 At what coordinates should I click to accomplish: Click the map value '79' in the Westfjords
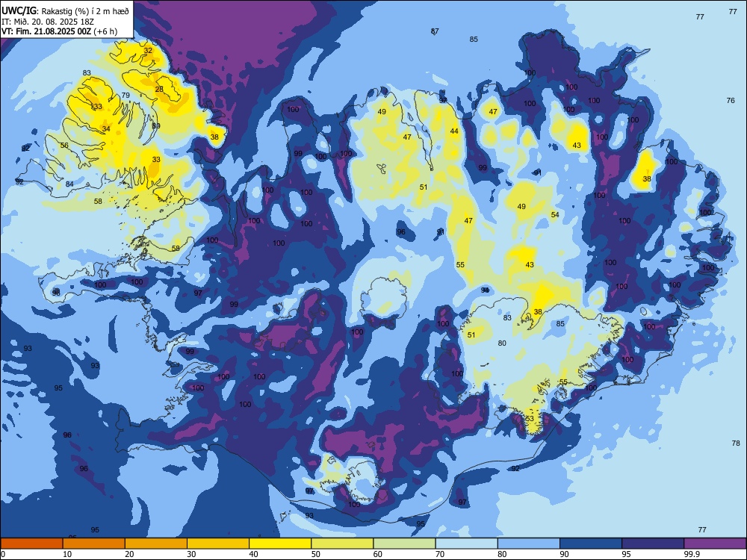125,96
